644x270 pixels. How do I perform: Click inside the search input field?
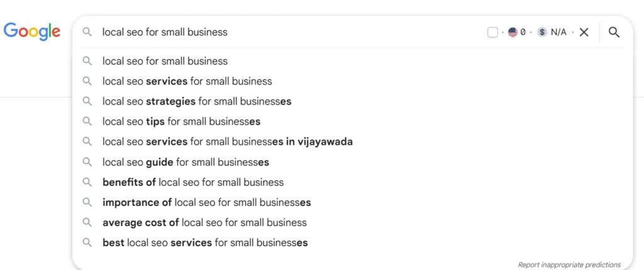click(283, 32)
